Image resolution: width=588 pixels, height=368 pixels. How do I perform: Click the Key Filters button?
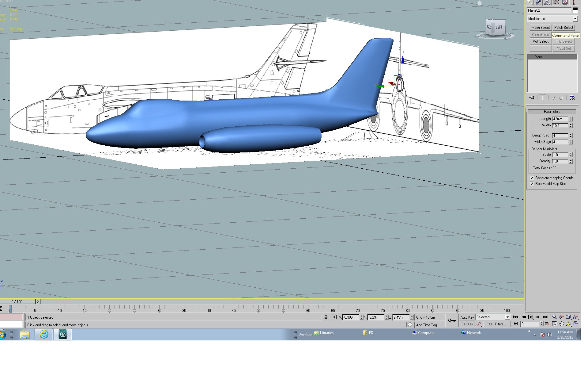[x=496, y=324]
